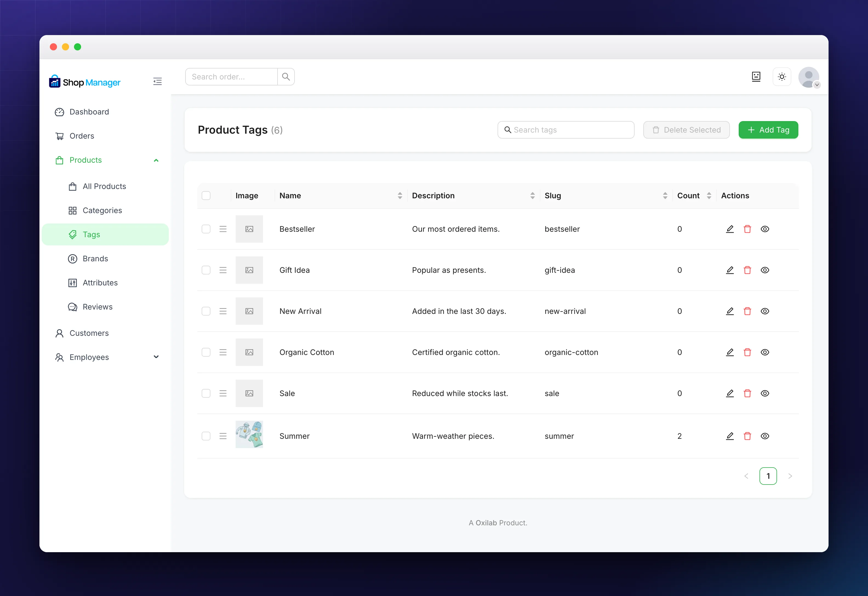
Task: View the New Arrival tag with eye icon
Action: point(765,311)
